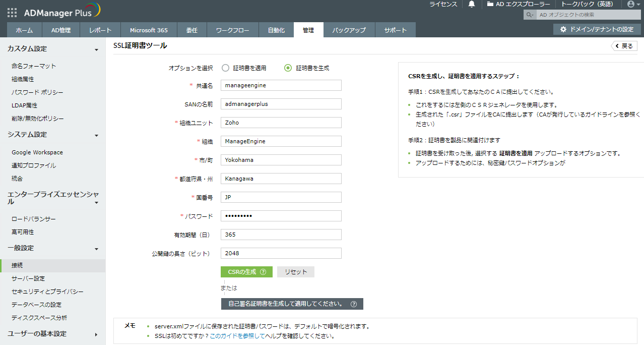Click the AD object search magnifier icon
Image resolution: width=644 pixels, height=345 pixels.
(x=529, y=15)
